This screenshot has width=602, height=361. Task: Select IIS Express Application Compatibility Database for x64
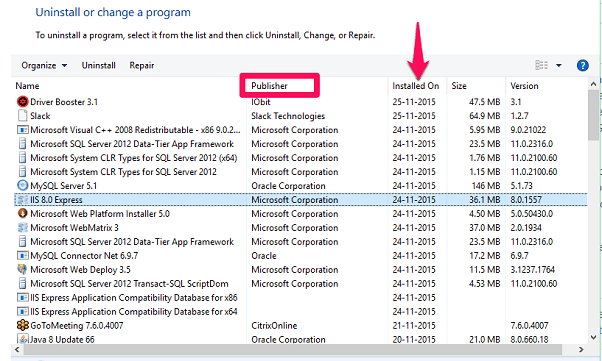point(134,311)
